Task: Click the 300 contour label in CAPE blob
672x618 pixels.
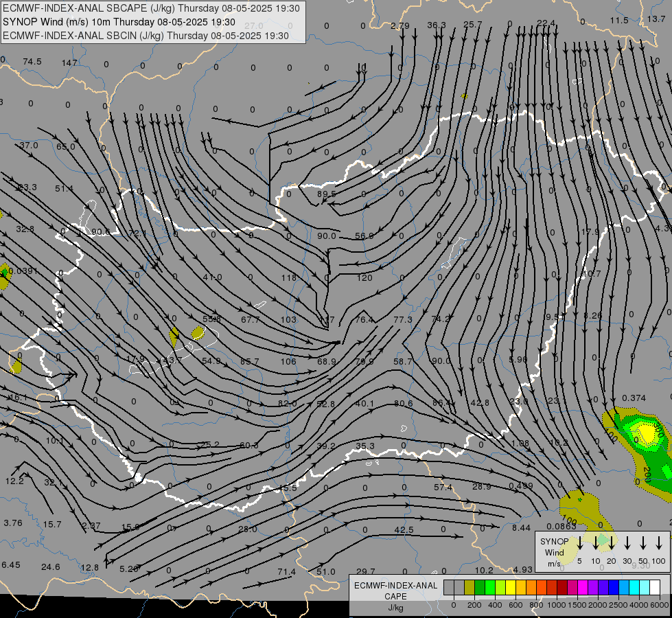Action: tap(660, 430)
